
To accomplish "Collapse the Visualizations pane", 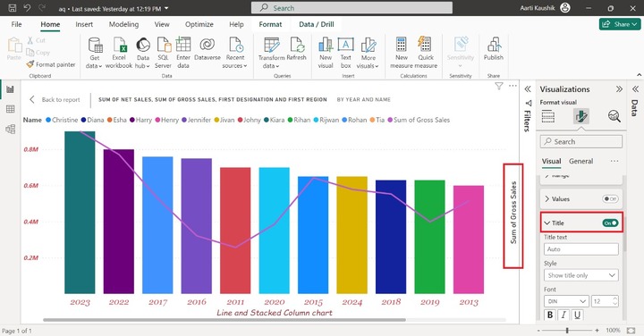I will pyautogui.click(x=619, y=89).
